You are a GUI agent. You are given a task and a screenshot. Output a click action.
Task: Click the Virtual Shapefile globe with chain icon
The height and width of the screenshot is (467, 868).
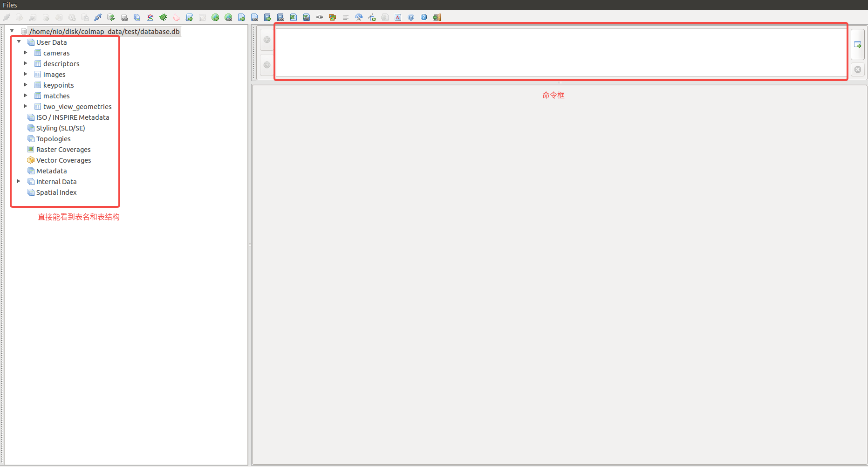click(x=228, y=17)
